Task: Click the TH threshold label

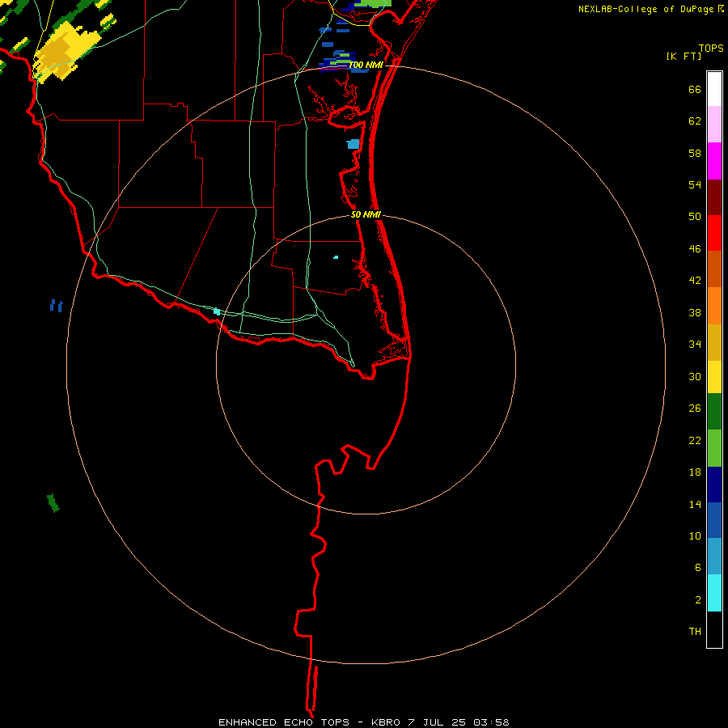Action: 695,632
